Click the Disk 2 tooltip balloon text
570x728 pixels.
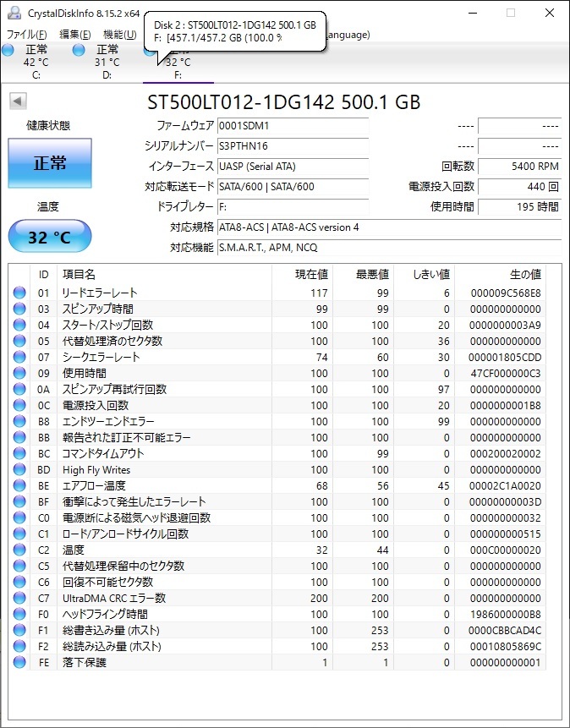(235, 31)
